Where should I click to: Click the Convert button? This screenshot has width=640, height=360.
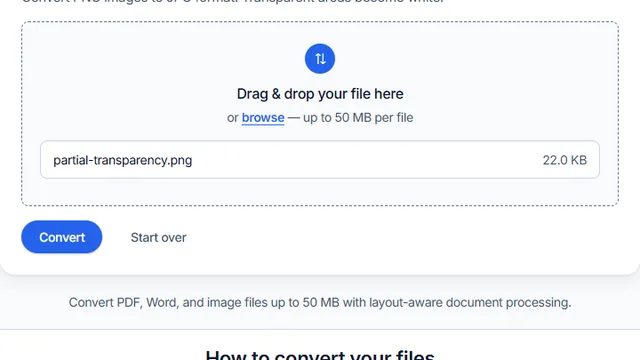[x=62, y=237]
